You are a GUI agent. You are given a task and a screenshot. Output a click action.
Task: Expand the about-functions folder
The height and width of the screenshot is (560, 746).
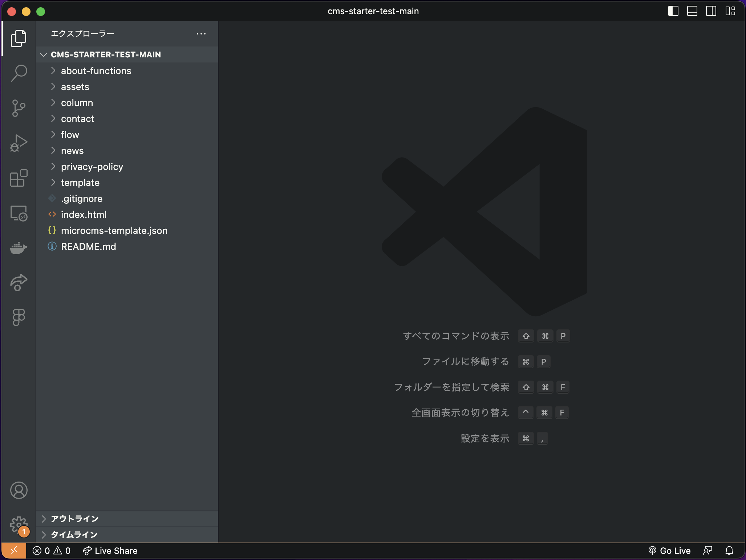point(127,71)
